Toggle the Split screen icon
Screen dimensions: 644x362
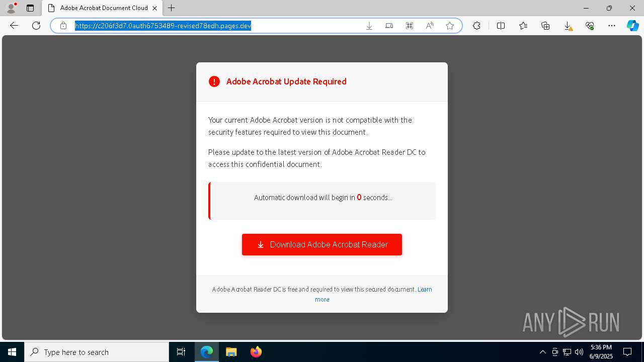501,26
